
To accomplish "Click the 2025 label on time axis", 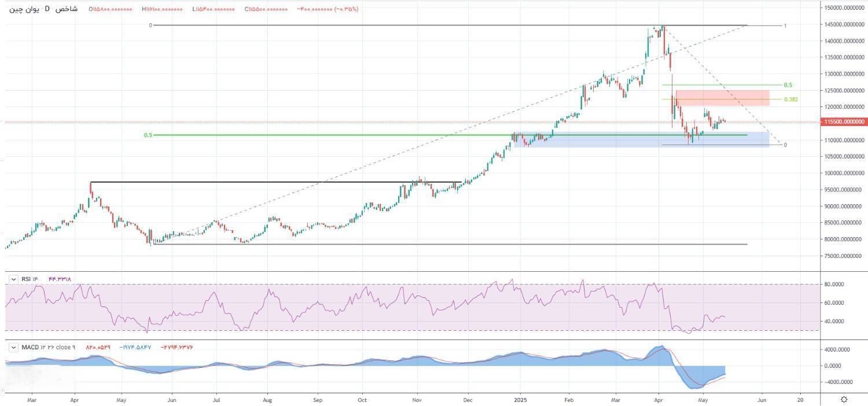I will 520,400.
